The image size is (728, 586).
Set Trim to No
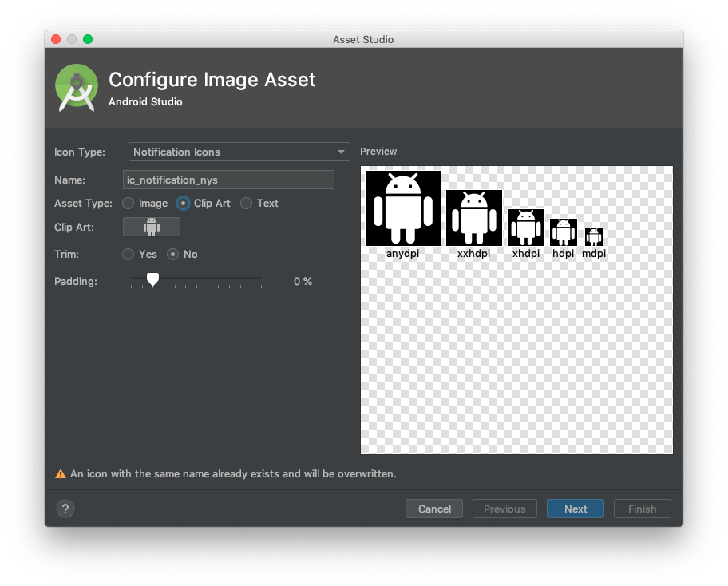pyautogui.click(x=172, y=255)
